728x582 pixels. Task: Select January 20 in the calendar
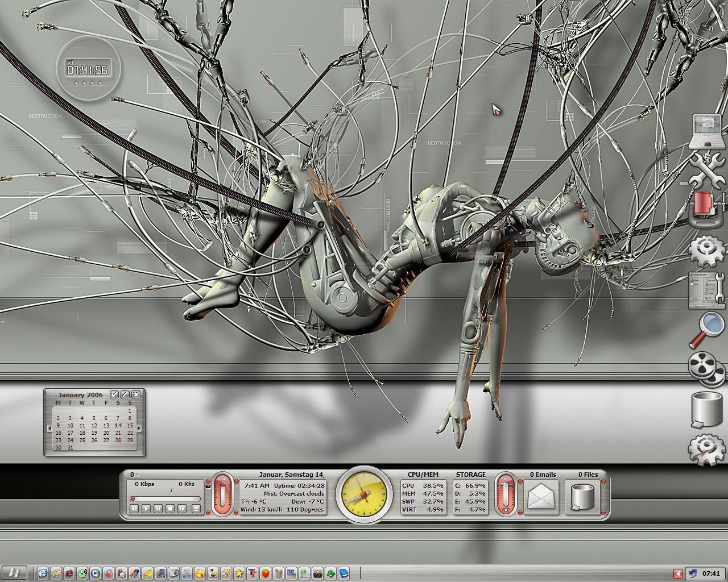tap(106, 433)
